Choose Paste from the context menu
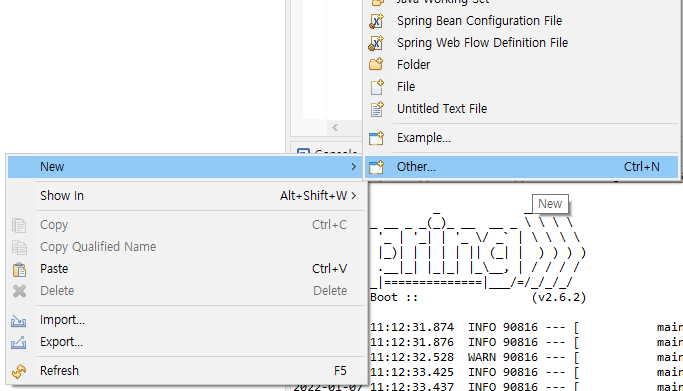Screen dimensions: 683x391 coord(185,269)
